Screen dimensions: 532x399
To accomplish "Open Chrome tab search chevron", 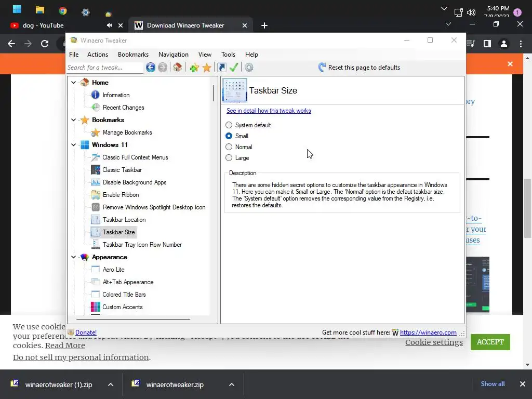I will [x=448, y=24].
